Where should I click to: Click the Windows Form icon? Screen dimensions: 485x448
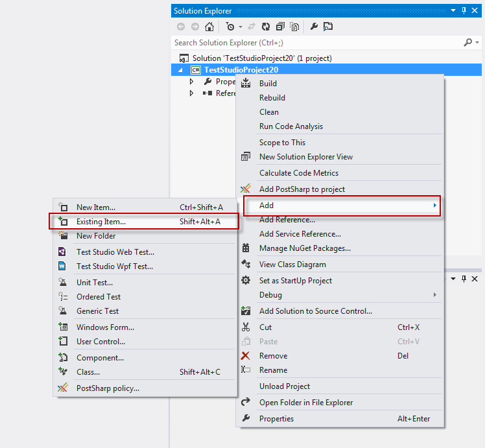coord(63,327)
